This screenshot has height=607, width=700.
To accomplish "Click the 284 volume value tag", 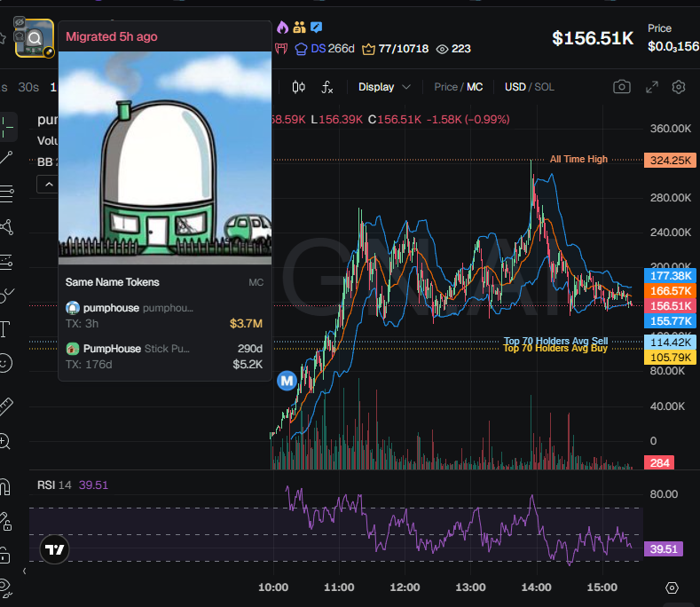I will click(x=659, y=462).
